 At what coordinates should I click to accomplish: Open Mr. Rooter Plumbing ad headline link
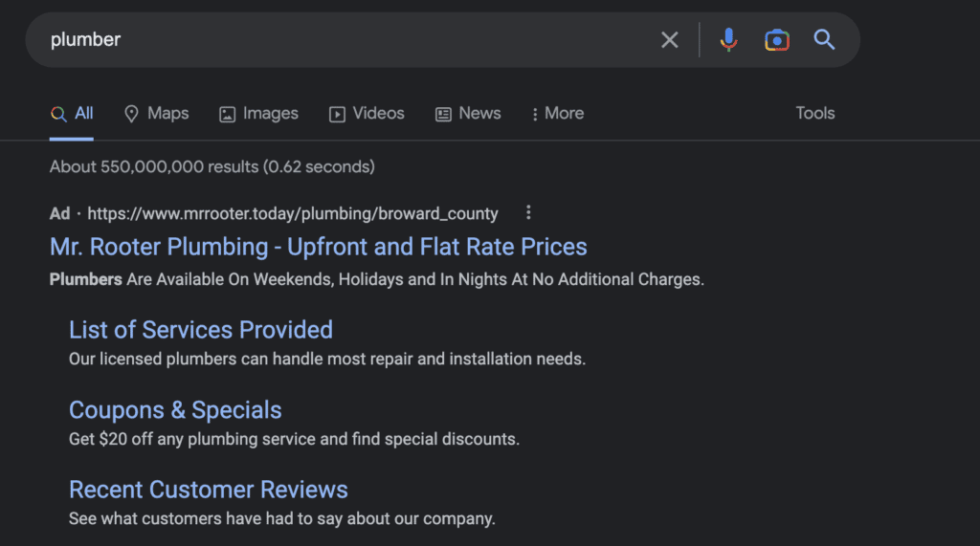pyautogui.click(x=318, y=247)
